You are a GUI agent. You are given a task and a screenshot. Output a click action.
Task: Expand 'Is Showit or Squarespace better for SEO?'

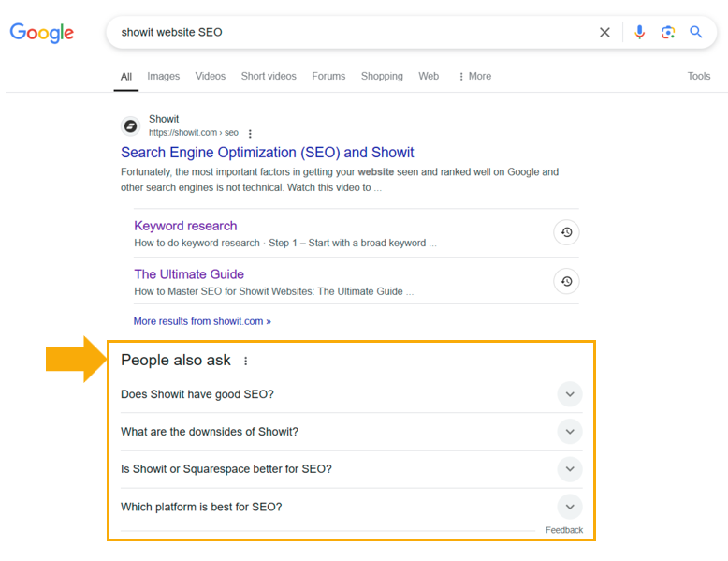pos(352,469)
